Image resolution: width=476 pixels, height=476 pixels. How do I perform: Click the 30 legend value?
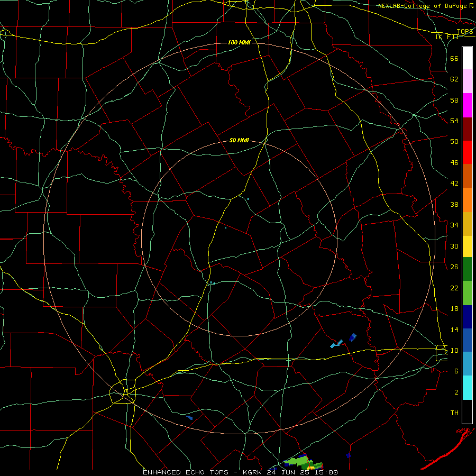pyautogui.click(x=454, y=246)
